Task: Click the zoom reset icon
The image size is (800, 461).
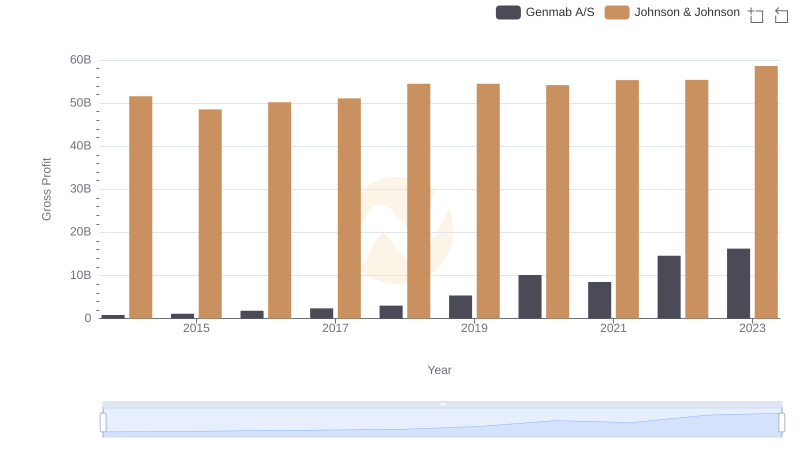Action: coord(781,15)
